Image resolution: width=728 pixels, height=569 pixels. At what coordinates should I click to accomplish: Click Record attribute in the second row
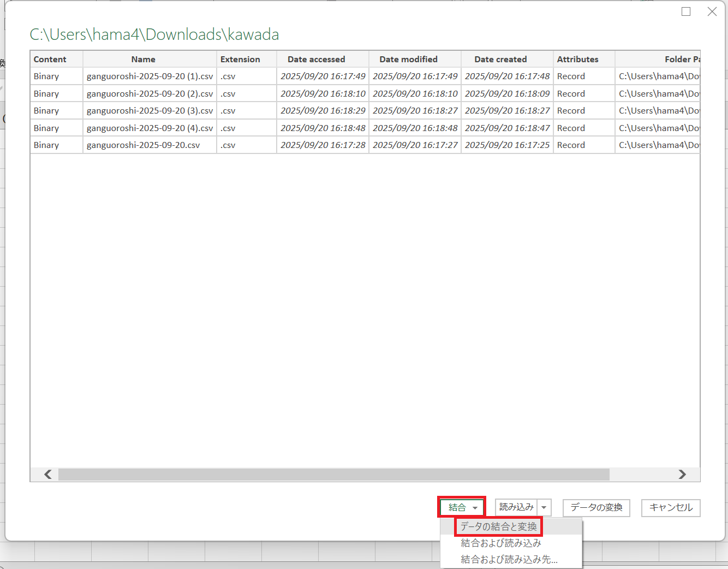[571, 94]
